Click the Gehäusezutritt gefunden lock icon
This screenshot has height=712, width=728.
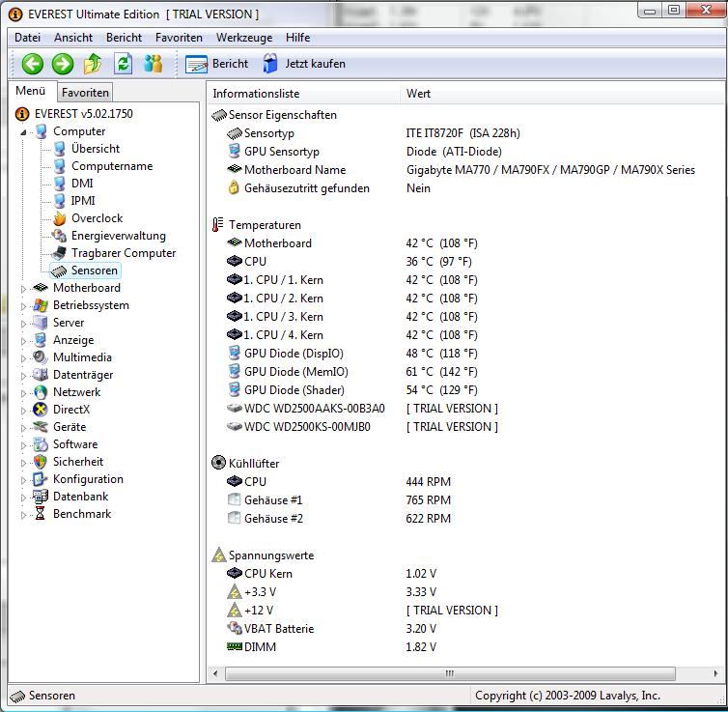[x=234, y=188]
